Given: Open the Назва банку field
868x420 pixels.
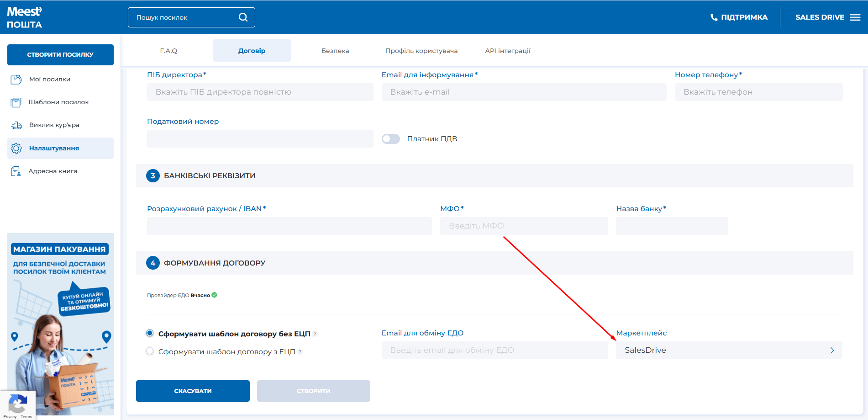Looking at the screenshot, I should click(x=672, y=226).
